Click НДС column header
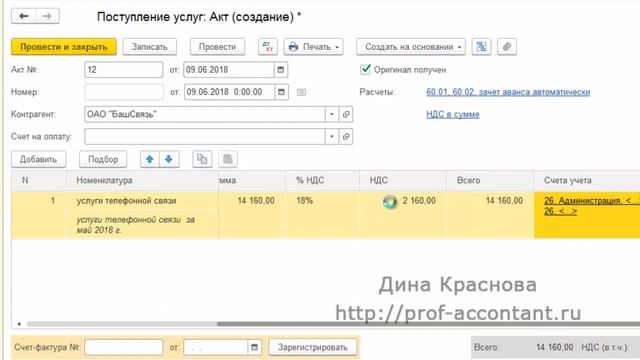This screenshot has width=640, height=360. pyautogui.click(x=402, y=180)
